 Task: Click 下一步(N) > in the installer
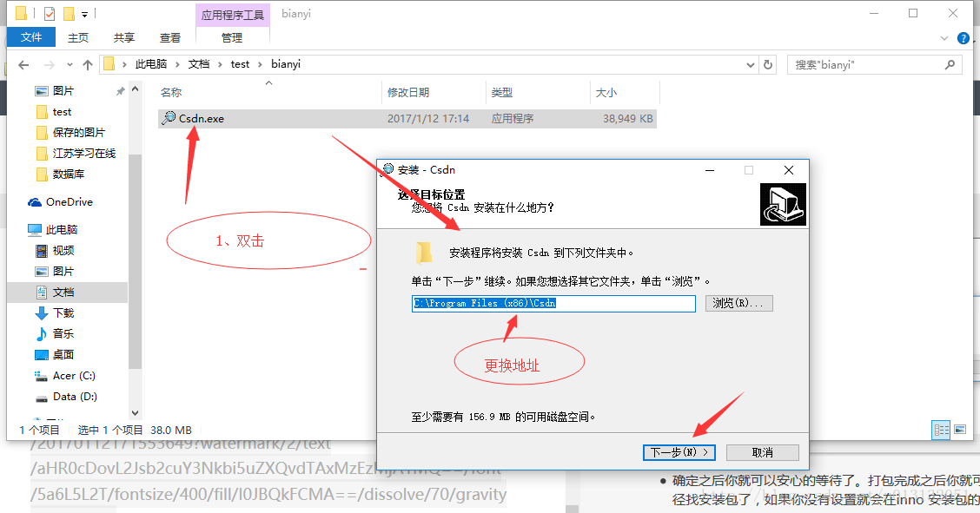679,452
